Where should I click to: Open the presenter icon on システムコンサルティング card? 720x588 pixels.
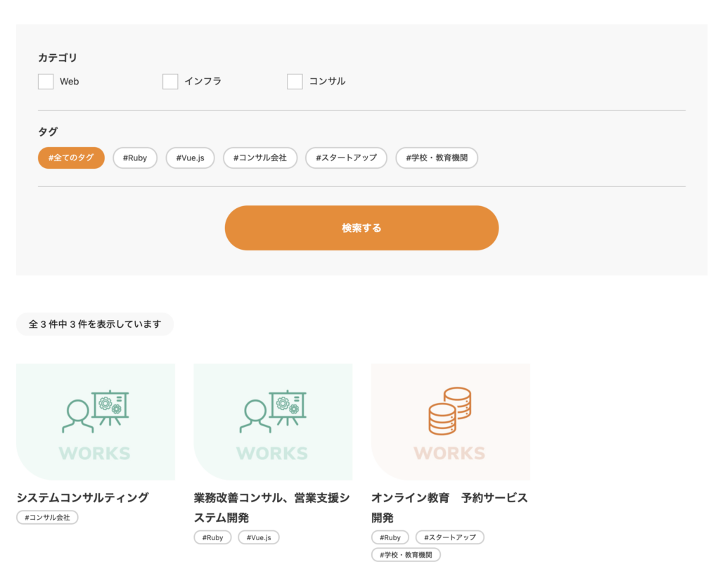tap(96, 411)
